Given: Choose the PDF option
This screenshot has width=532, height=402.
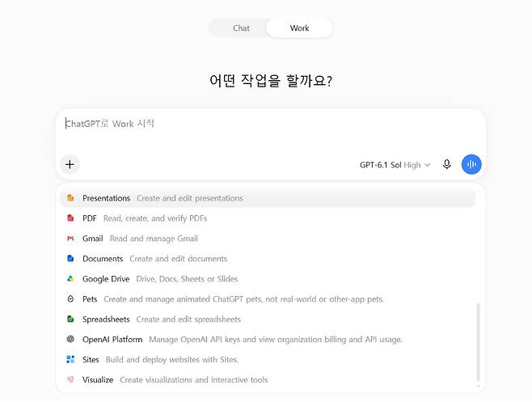Looking at the screenshot, I should 268,218.
